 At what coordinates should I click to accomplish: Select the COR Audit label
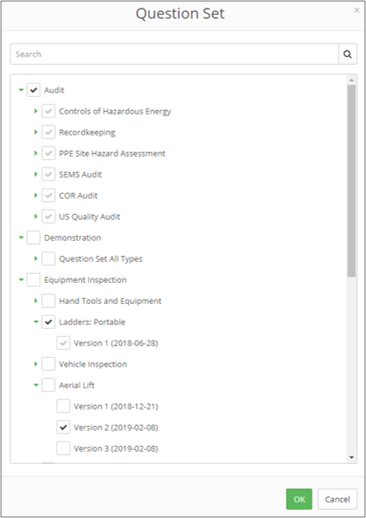click(x=78, y=195)
